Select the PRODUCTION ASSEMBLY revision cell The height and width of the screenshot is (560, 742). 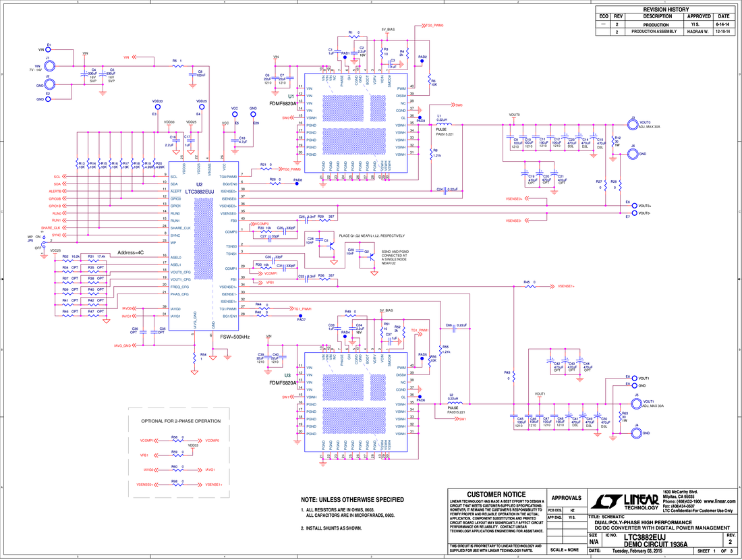[x=654, y=32]
